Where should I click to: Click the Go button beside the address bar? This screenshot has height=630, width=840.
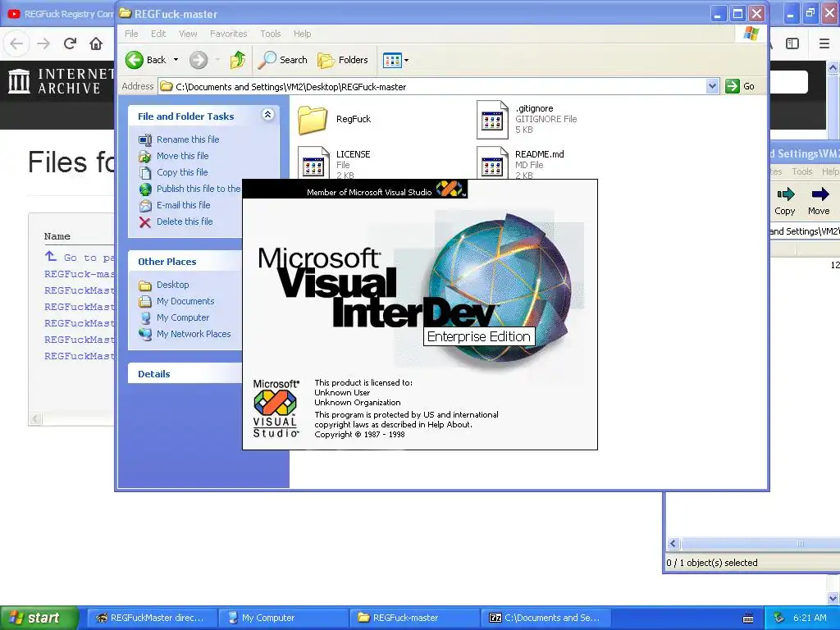pyautogui.click(x=740, y=86)
